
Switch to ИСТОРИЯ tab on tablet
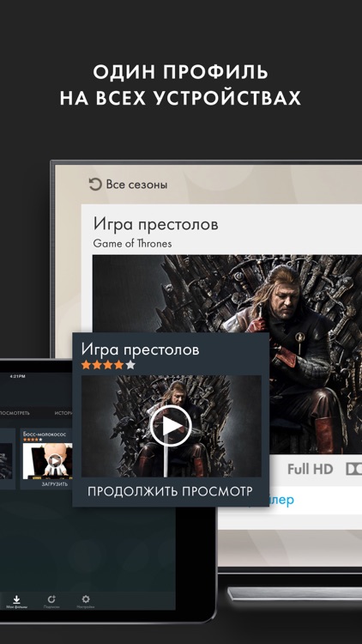(x=63, y=413)
